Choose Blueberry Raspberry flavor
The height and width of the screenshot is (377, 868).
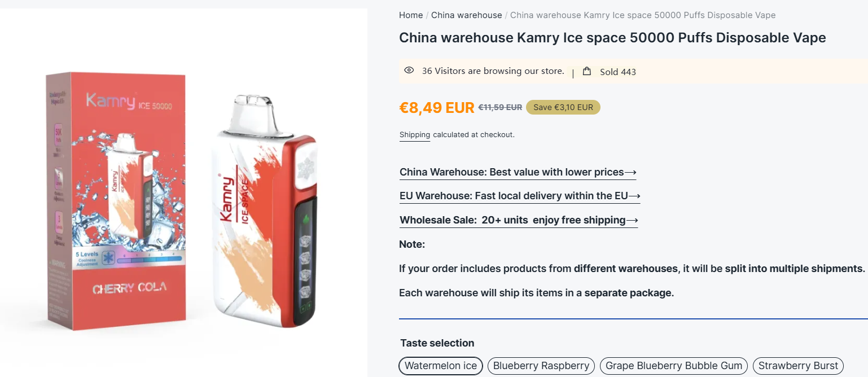point(541,366)
